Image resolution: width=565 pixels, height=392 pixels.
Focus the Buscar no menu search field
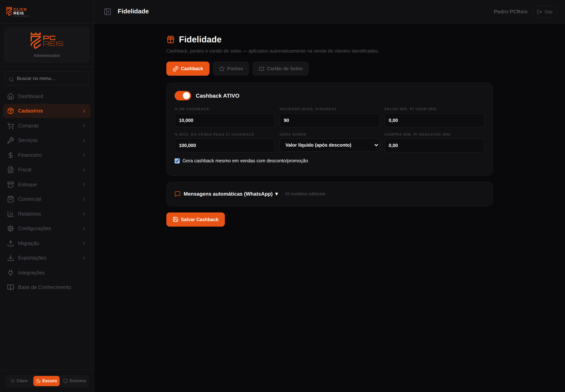(47, 78)
